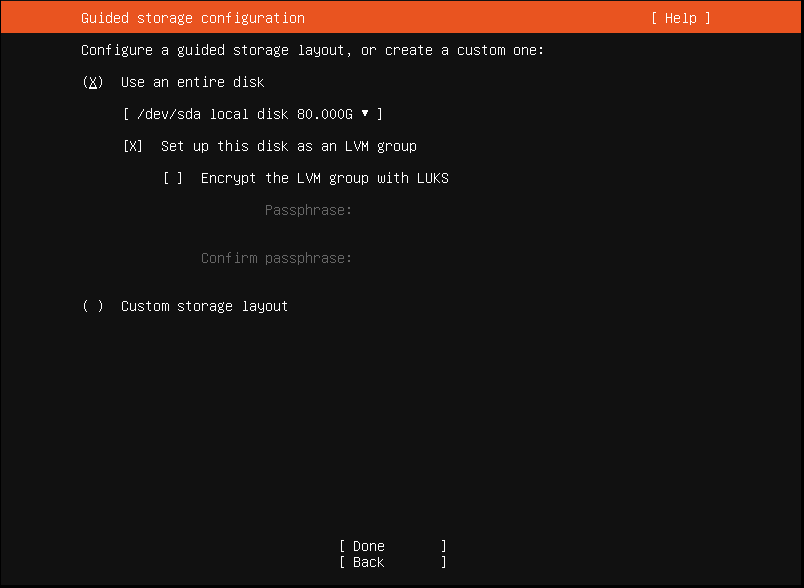Enable the LUKS encryption checkbox
This screenshot has width=804, height=588.
(x=173, y=178)
